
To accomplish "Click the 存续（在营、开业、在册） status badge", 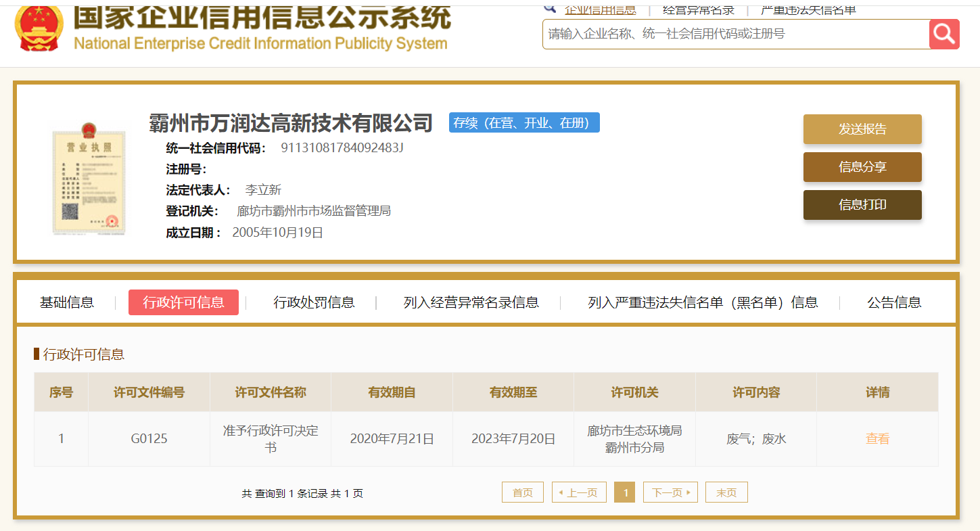I will pos(524,122).
